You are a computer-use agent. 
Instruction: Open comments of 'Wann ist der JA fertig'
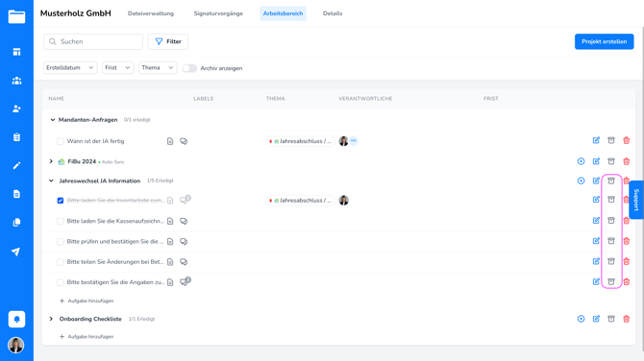184,141
